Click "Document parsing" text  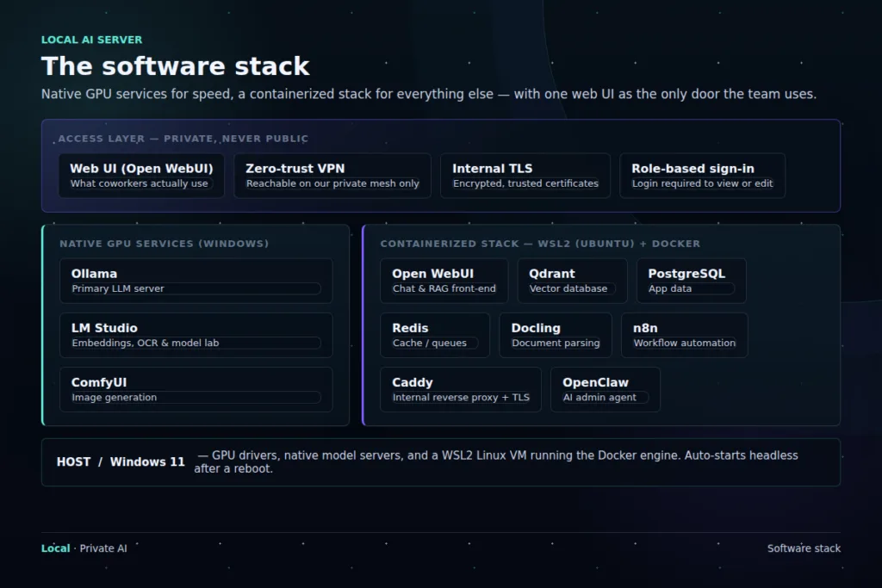coord(556,343)
